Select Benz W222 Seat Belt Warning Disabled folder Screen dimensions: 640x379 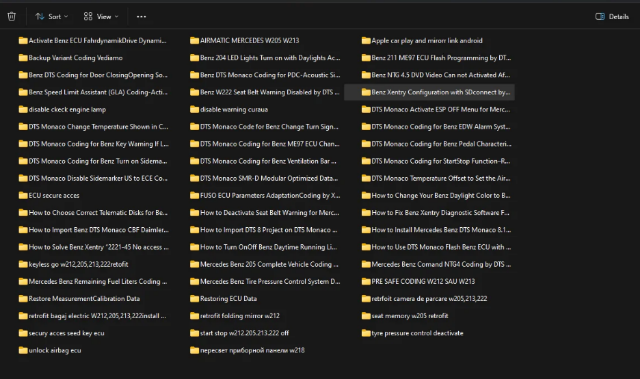pyautogui.click(x=270, y=92)
